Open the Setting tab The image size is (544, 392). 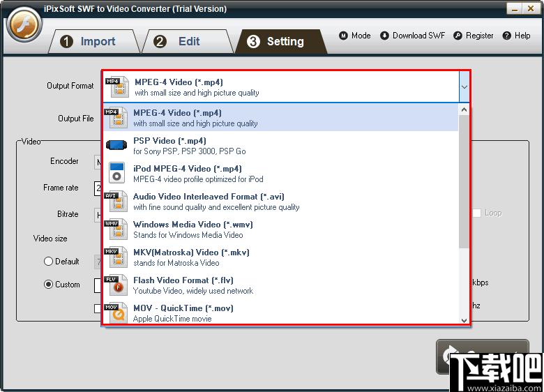tap(280, 42)
